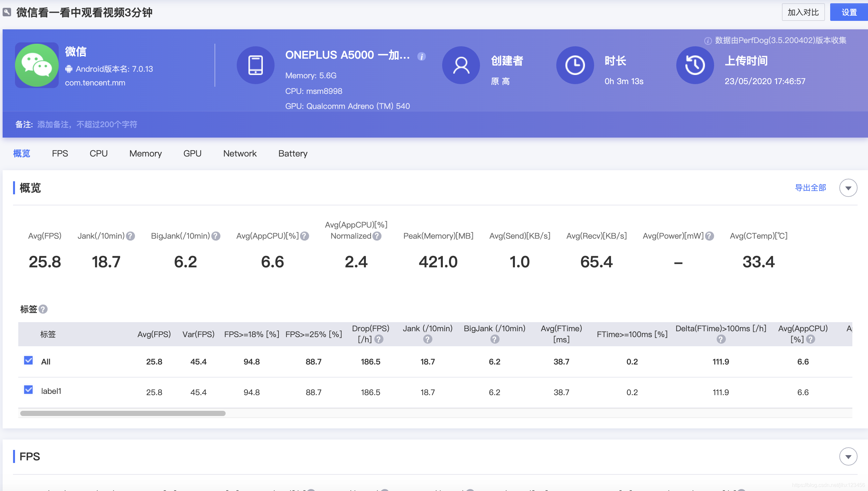Click help icon under Delta(FTime)>100ms column

tap(721, 339)
